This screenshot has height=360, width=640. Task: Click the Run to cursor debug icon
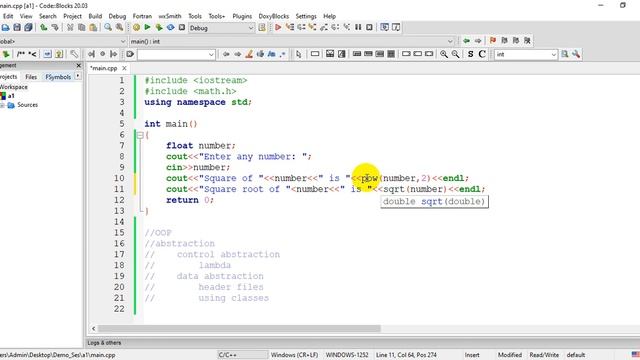click(289, 27)
